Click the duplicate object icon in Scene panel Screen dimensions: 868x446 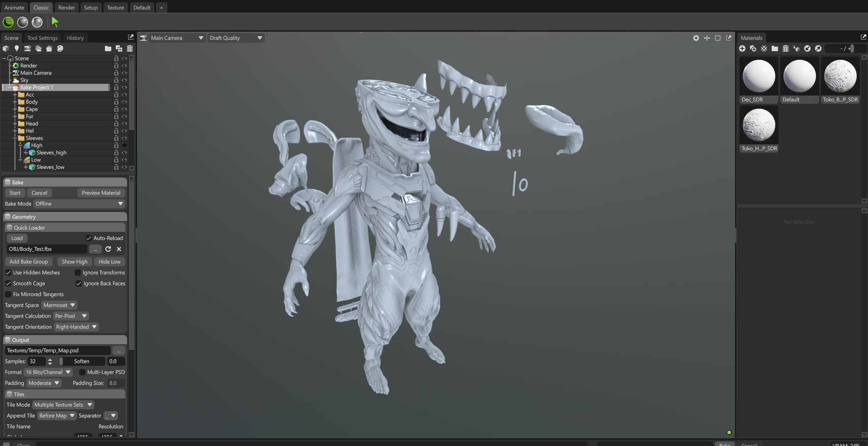point(119,48)
